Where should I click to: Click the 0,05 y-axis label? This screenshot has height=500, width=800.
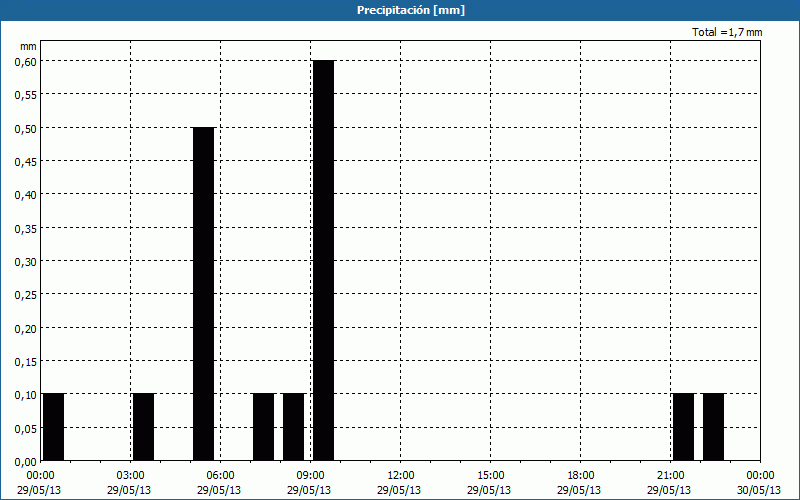[x=26, y=428]
